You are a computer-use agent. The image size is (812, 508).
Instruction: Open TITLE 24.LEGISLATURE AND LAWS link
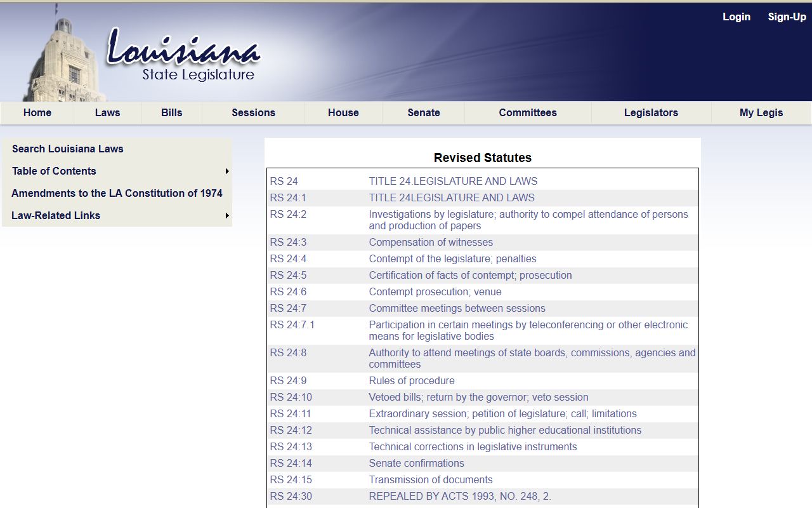tap(453, 181)
